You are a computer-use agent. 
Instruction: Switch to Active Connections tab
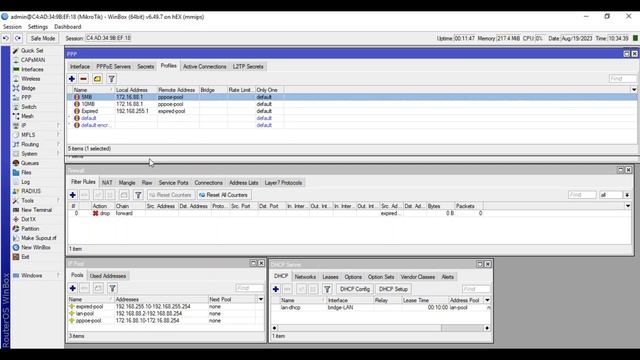pos(204,67)
